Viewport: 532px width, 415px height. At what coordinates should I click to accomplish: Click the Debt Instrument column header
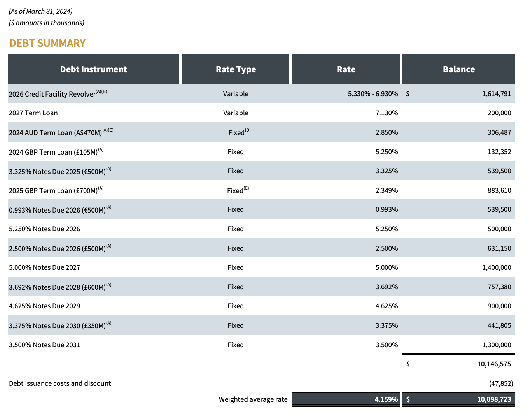(x=93, y=69)
